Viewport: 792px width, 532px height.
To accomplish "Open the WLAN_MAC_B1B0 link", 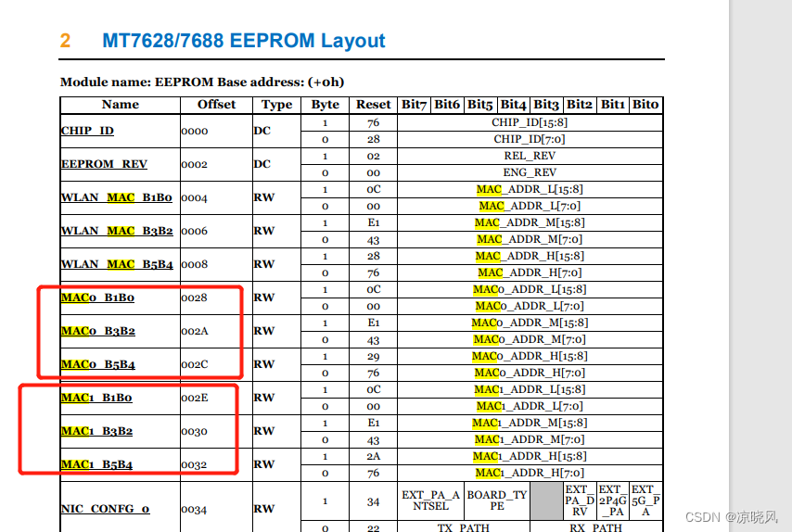I will [x=117, y=197].
